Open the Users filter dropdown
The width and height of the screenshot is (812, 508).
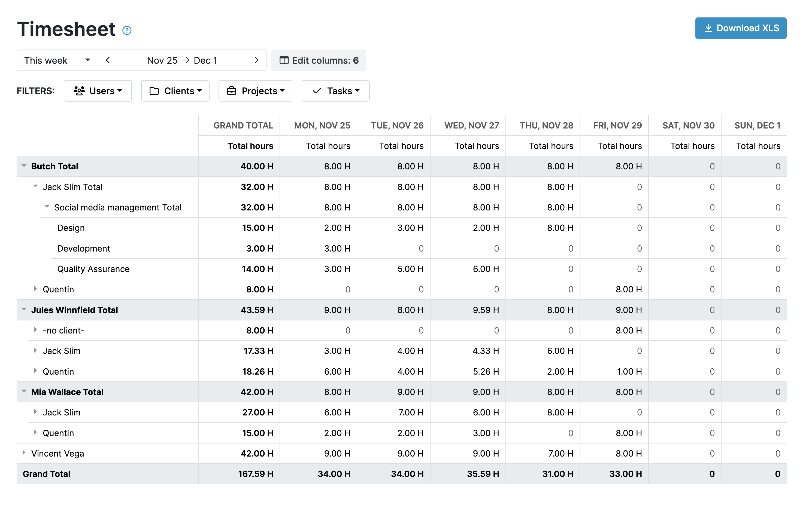click(x=98, y=91)
